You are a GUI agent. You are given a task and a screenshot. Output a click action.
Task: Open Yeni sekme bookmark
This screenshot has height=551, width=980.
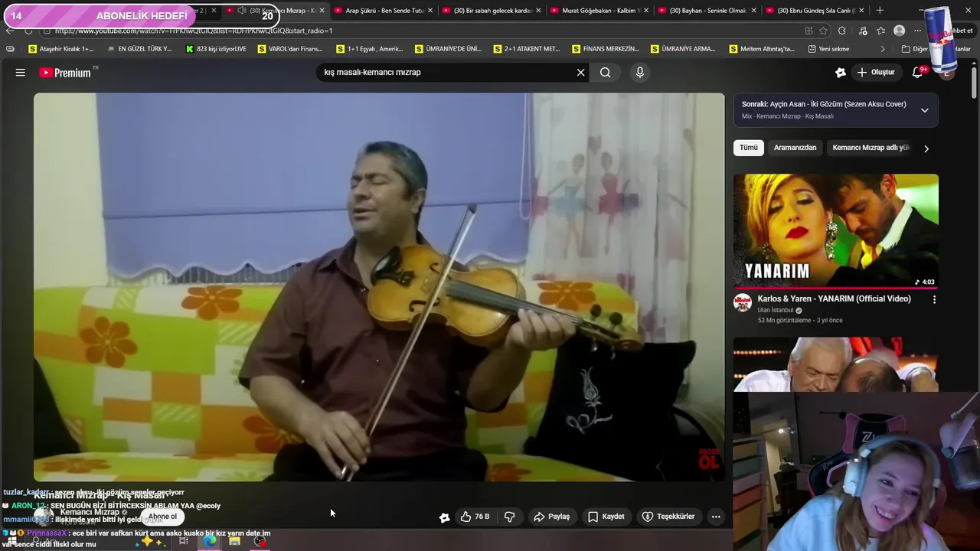828,49
